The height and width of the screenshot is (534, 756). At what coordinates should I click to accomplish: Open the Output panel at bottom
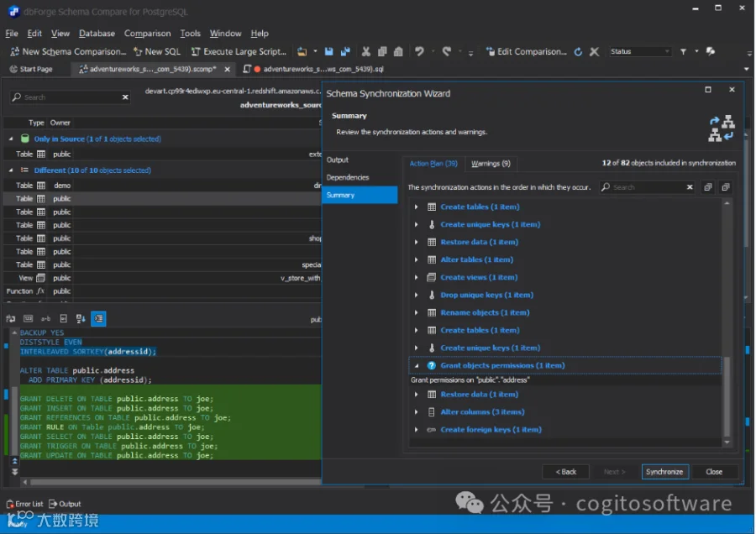coord(65,504)
